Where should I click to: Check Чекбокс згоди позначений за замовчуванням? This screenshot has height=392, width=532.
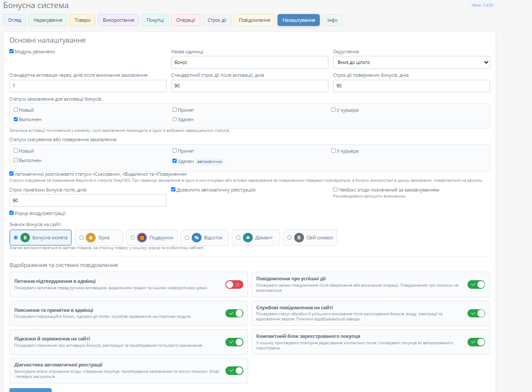(335, 189)
